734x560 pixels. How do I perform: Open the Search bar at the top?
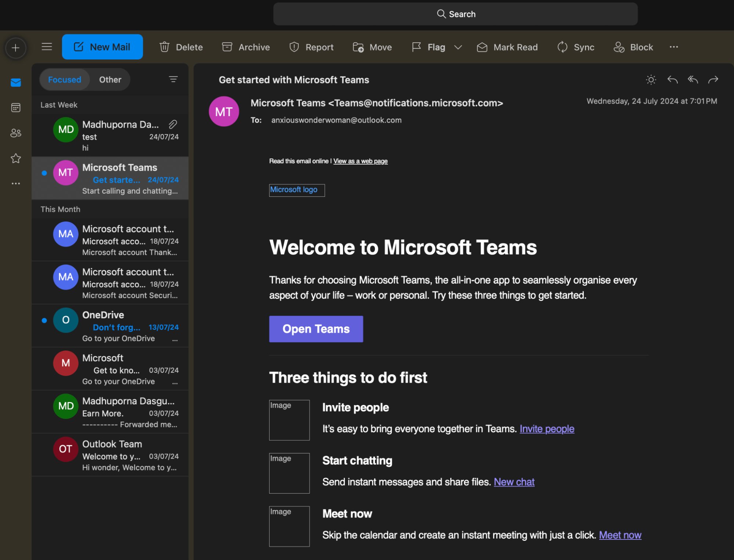pos(456,14)
